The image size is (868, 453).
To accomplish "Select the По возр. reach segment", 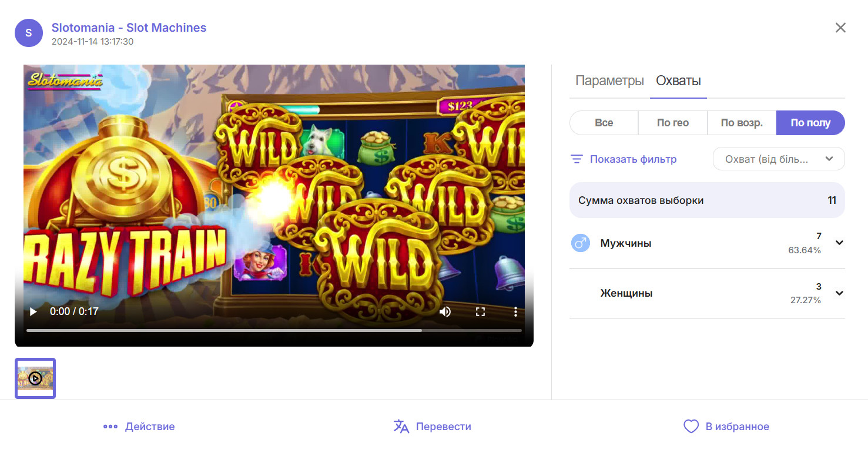I will 742,123.
